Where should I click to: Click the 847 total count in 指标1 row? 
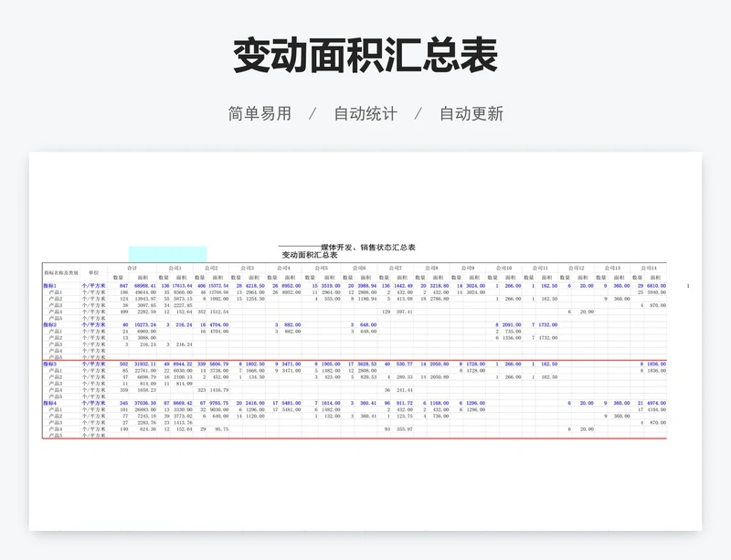pos(123,286)
